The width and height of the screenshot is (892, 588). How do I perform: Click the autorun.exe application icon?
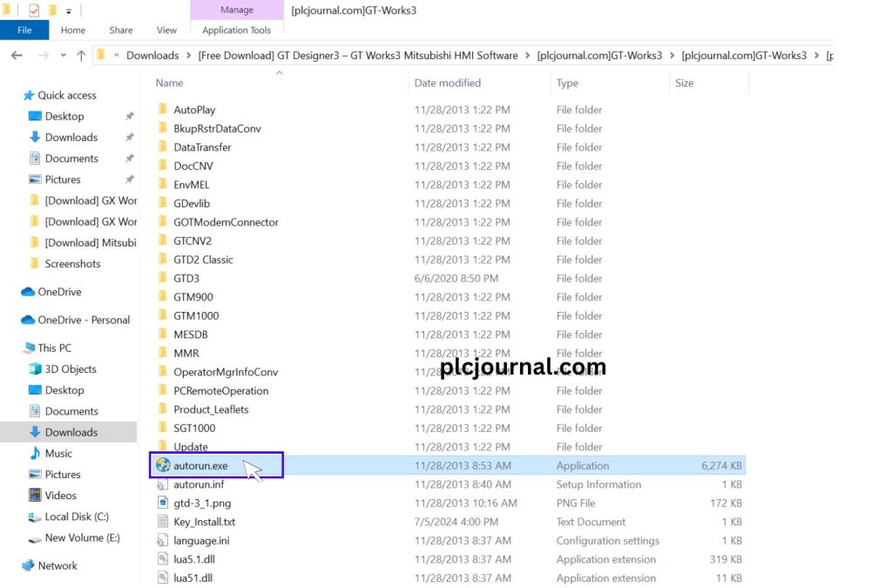(x=163, y=465)
